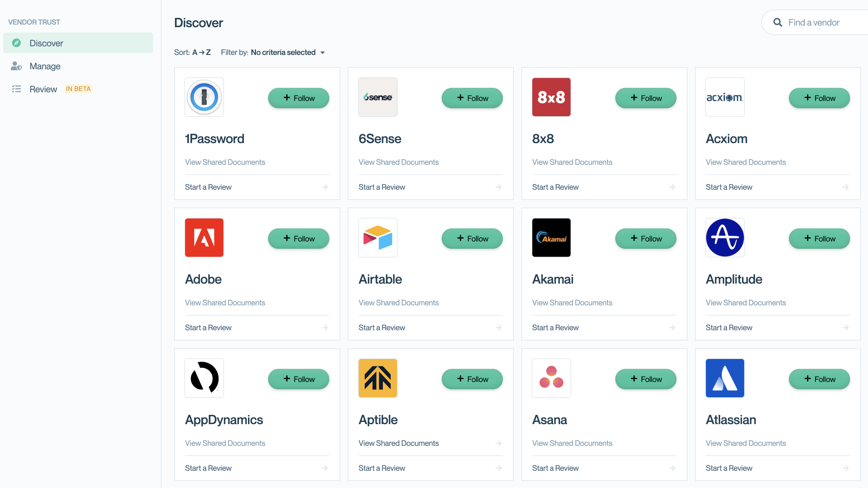Image resolution: width=868 pixels, height=488 pixels.
Task: Open the 6Sense vendor title
Action: coord(380,139)
